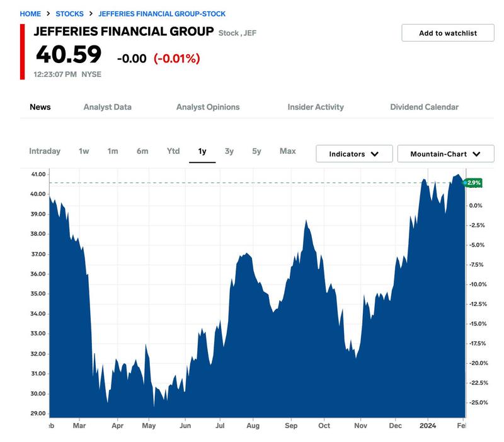Click the Add to watchlist button
504x442 pixels.
(448, 33)
